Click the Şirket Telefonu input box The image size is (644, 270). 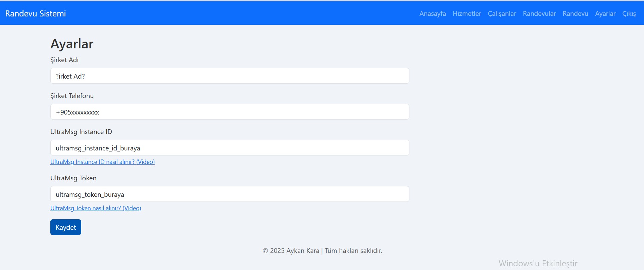(x=230, y=112)
